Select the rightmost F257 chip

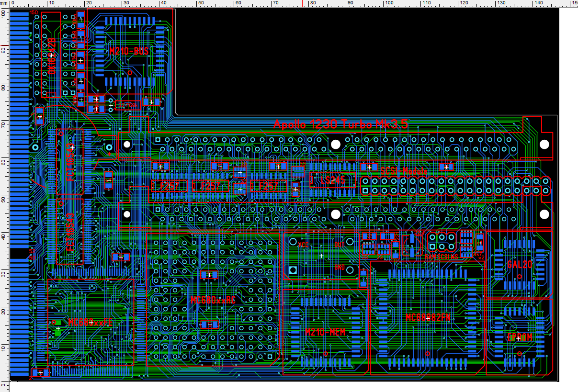pos(267,186)
